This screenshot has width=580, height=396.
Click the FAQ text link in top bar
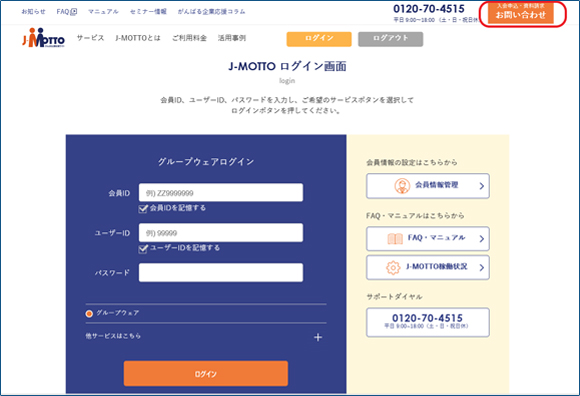pos(63,12)
